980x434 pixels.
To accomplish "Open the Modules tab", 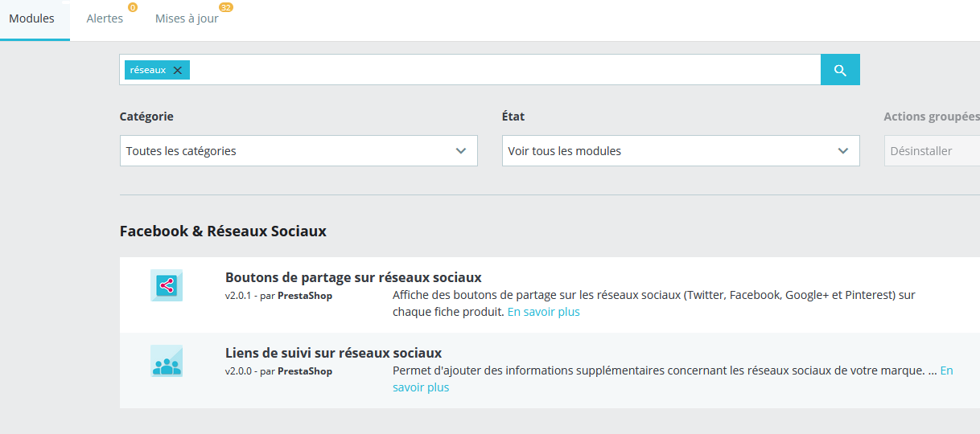I will point(31,18).
